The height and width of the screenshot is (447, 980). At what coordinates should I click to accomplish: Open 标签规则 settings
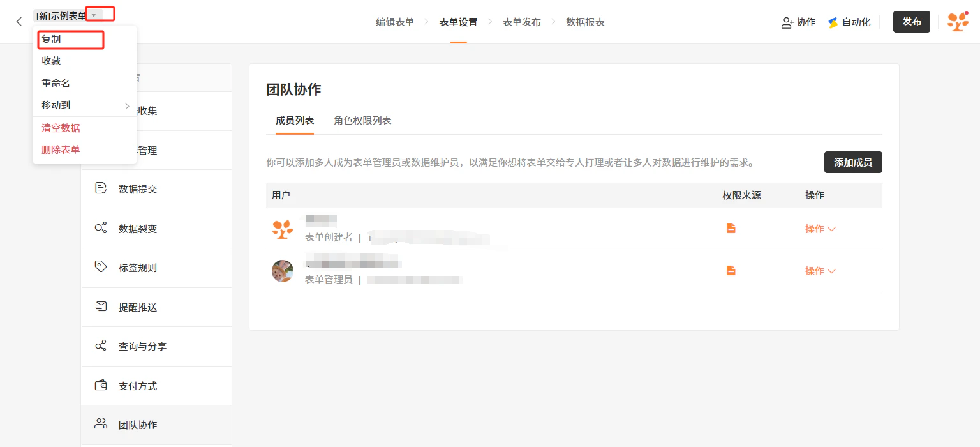pyautogui.click(x=156, y=268)
